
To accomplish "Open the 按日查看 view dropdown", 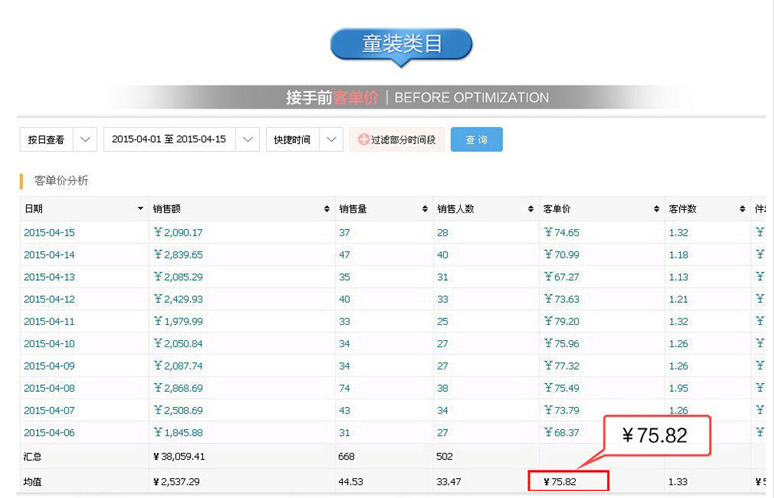I will pyautogui.click(x=85, y=140).
